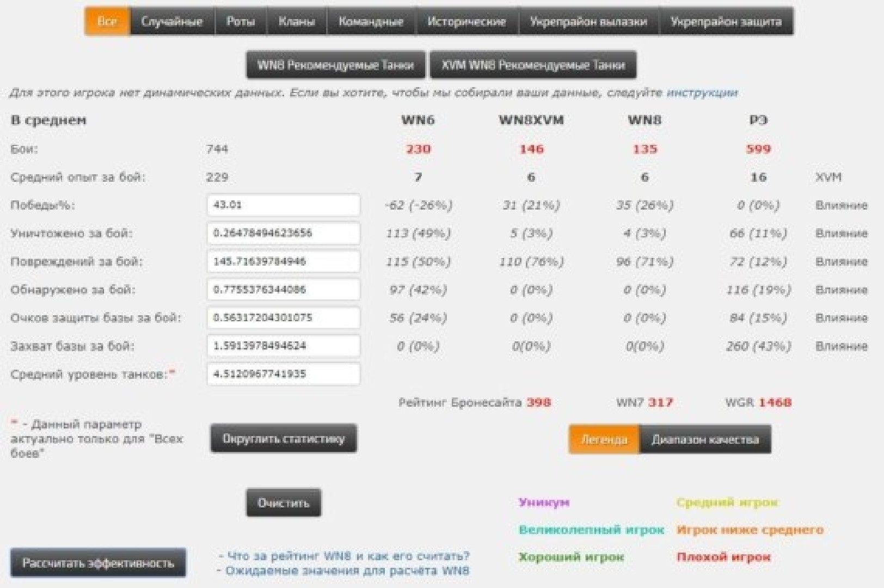Click Рассчитать эффективность button
884x588 pixels.
(x=98, y=563)
